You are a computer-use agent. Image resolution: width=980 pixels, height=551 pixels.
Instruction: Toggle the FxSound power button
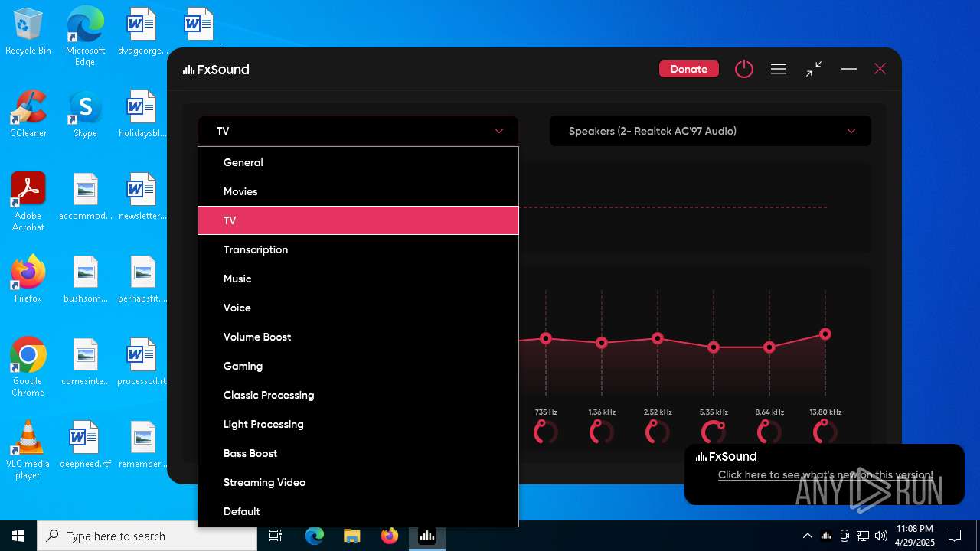[743, 69]
